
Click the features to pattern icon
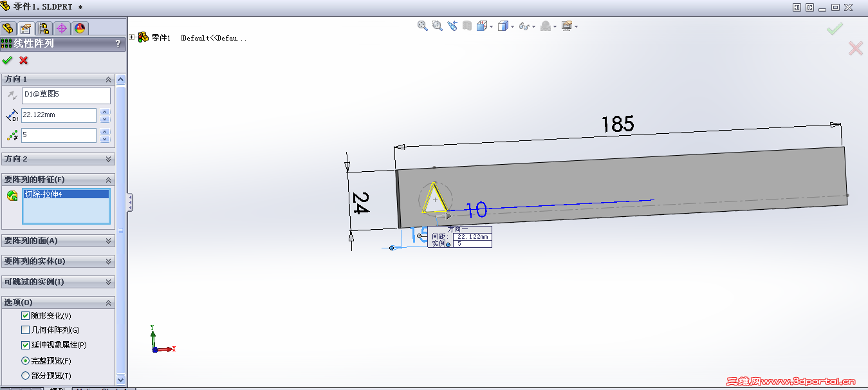pyautogui.click(x=12, y=196)
